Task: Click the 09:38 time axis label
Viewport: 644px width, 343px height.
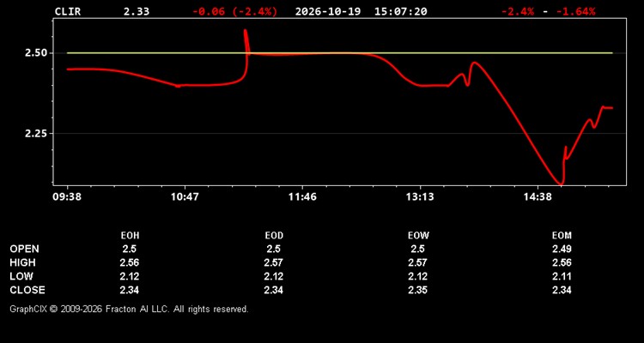Action: pyautogui.click(x=67, y=197)
